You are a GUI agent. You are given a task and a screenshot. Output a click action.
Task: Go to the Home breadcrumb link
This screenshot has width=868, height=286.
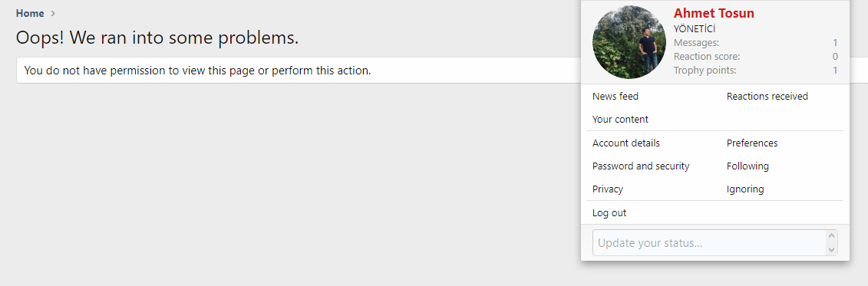click(30, 13)
